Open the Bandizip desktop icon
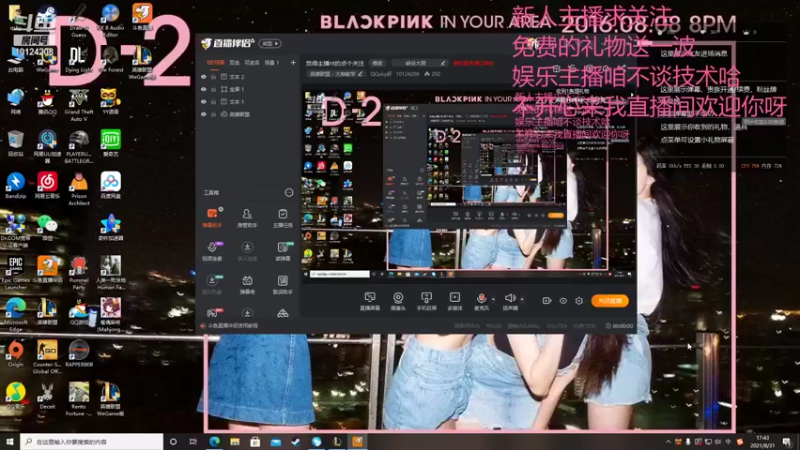 [15, 186]
